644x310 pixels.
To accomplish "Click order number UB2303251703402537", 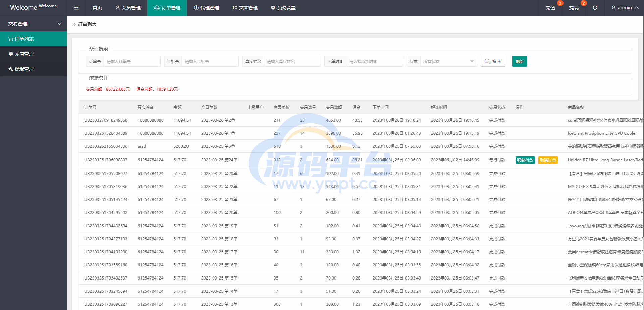I will 106,278.
